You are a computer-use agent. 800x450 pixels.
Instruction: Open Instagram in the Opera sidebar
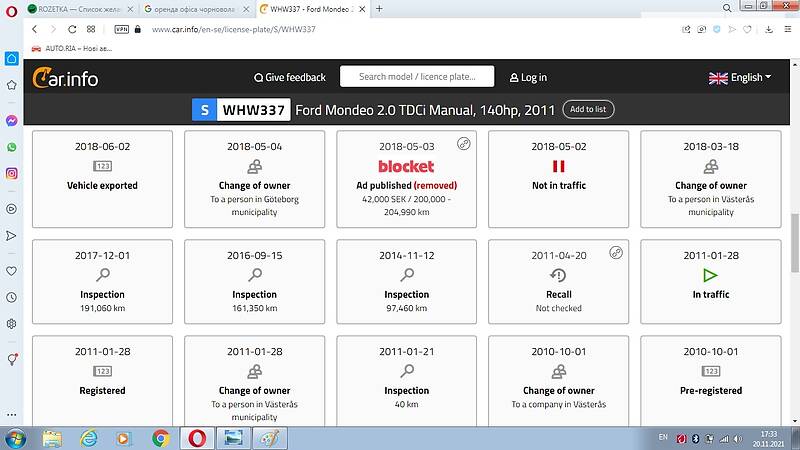click(11, 173)
